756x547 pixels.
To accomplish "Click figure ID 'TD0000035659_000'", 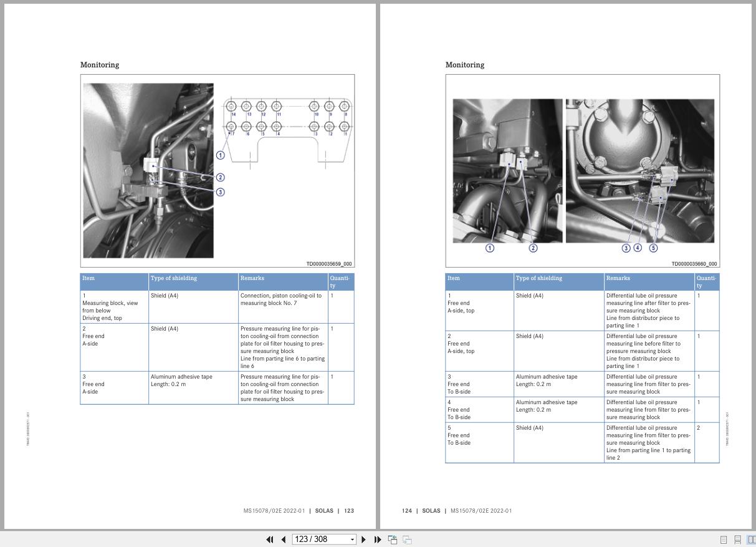I will [329, 264].
